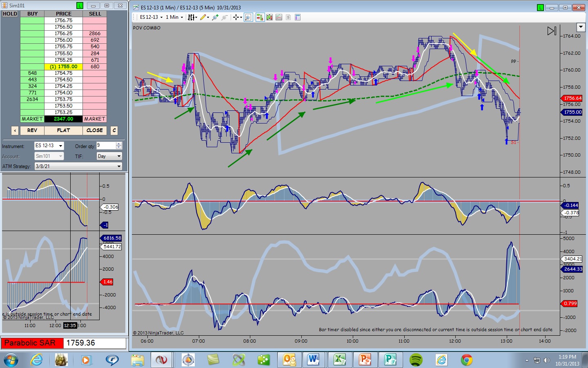Click the buy size 548 at 1754.75
Image resolution: width=588 pixels, height=368 pixels.
pos(32,73)
